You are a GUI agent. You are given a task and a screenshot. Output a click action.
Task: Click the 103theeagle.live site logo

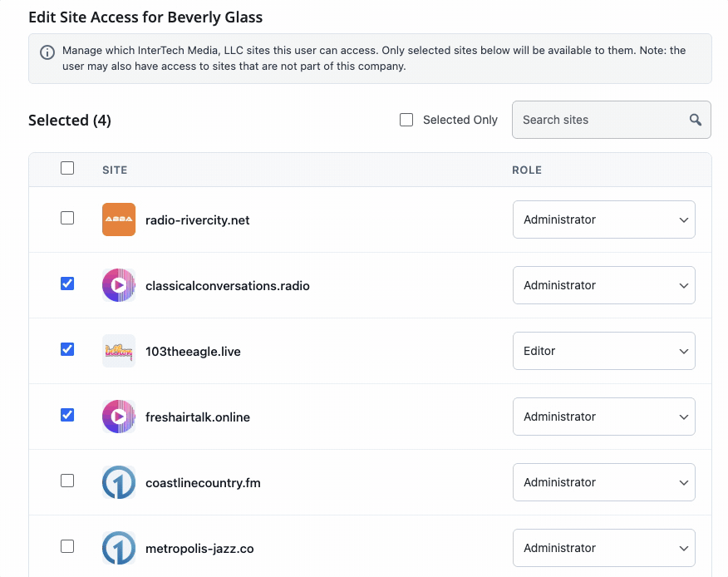(x=119, y=351)
